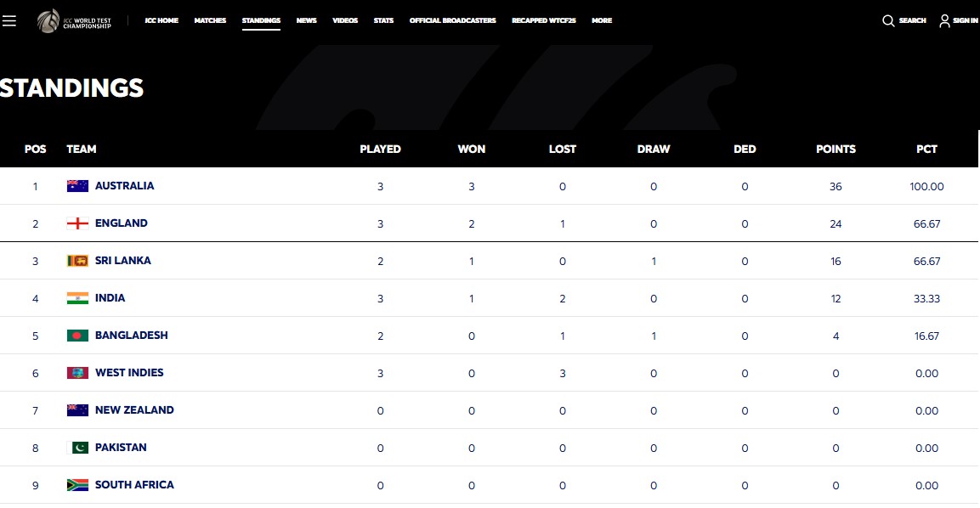Image resolution: width=980 pixels, height=508 pixels.
Task: Click the sign in person icon
Action: coord(944,20)
